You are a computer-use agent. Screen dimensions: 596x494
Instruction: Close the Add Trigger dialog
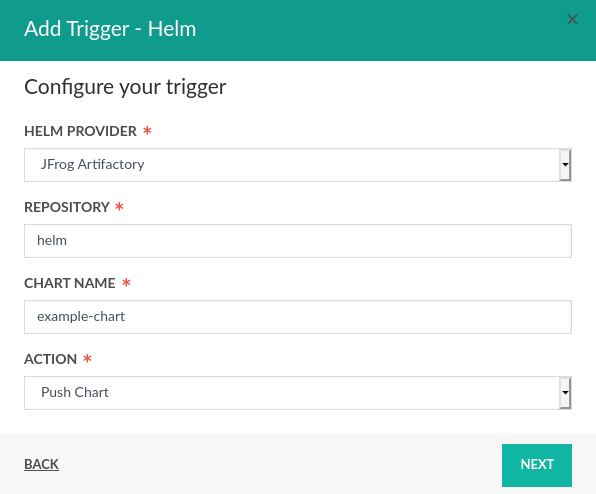click(572, 19)
